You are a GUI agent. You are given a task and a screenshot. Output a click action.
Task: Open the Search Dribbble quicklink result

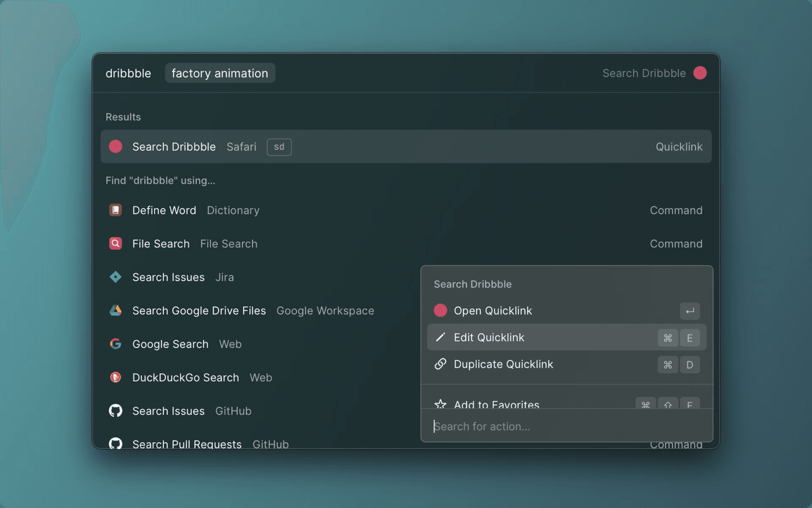coord(174,147)
